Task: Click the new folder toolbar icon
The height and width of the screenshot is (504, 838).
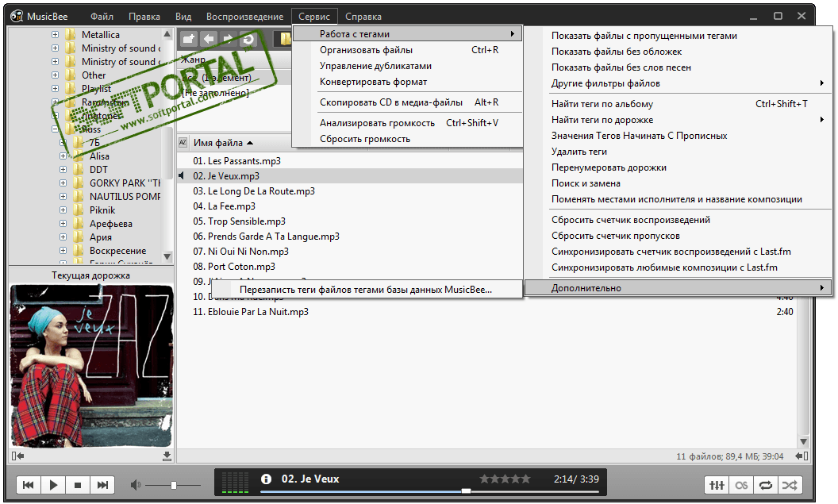Action: pyautogui.click(x=188, y=39)
